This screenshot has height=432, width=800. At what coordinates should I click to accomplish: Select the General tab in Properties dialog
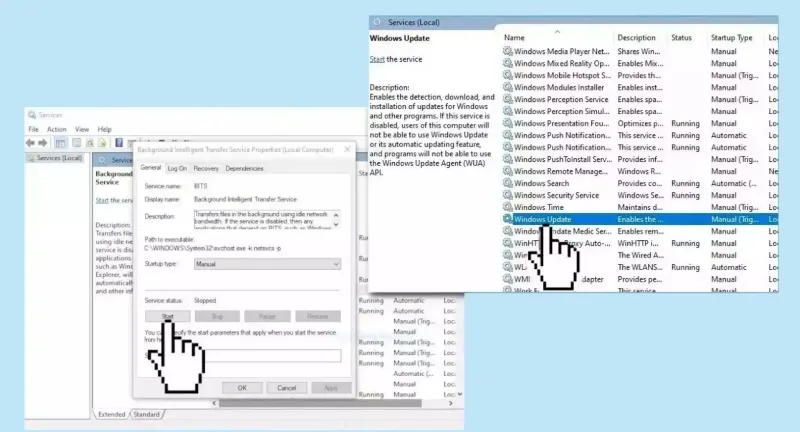pos(151,167)
